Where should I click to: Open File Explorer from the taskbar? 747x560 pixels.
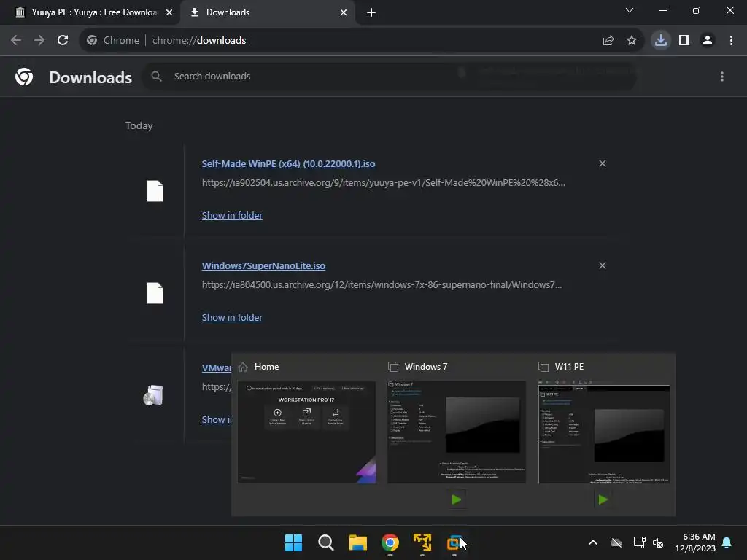[357, 542]
